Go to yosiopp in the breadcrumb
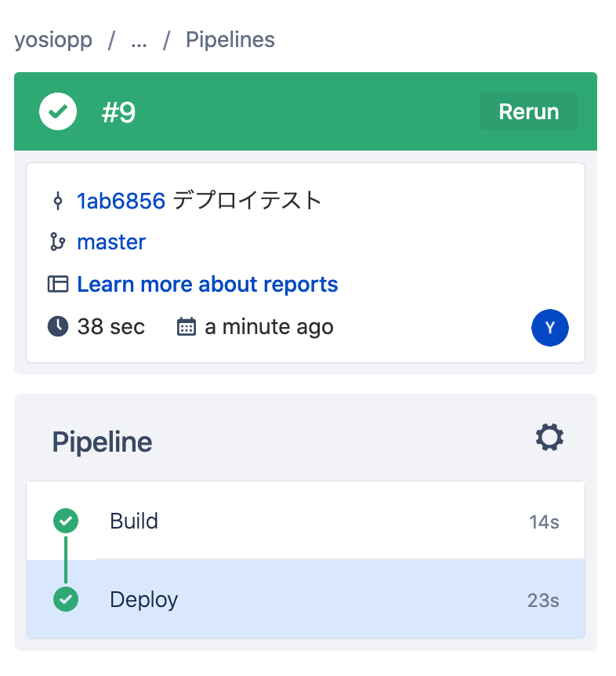This screenshot has width=616, height=676. 53,40
